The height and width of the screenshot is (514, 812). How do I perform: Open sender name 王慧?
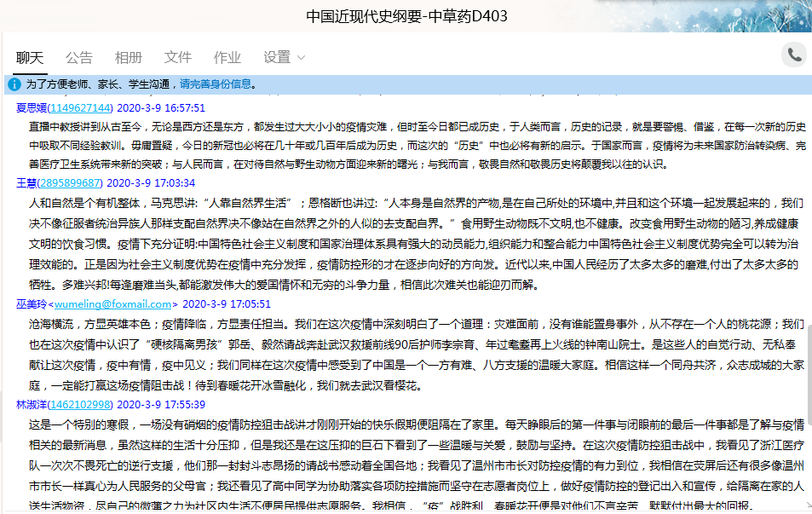(x=26, y=183)
